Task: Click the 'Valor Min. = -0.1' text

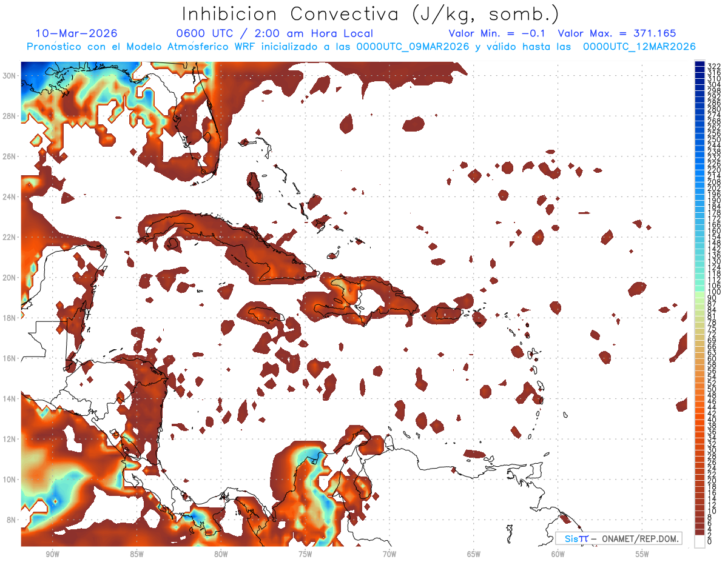Action: click(497, 33)
